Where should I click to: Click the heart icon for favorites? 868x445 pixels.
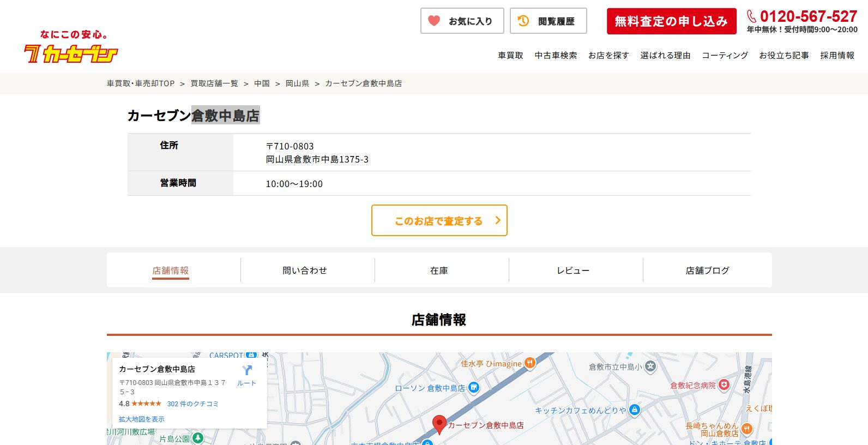[434, 21]
